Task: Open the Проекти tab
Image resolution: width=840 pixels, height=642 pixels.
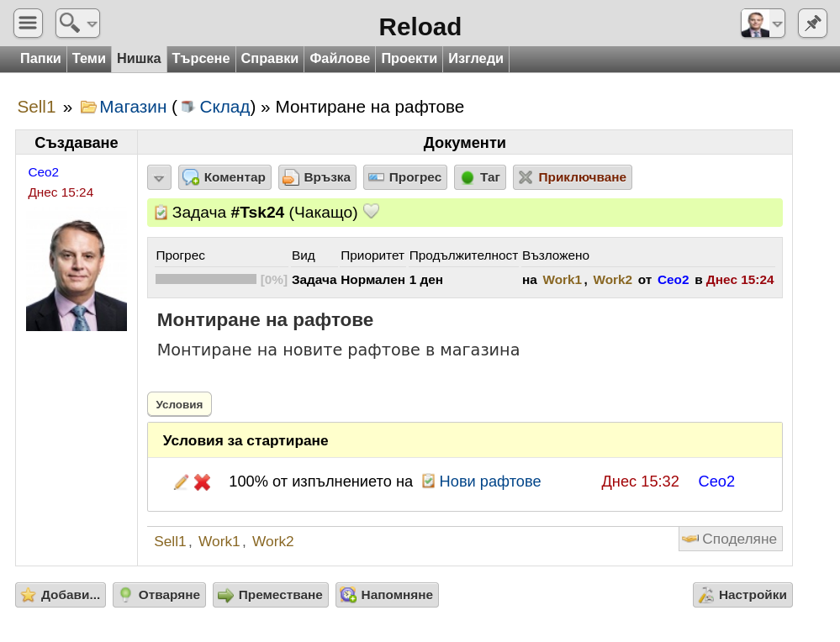Action: [x=409, y=58]
